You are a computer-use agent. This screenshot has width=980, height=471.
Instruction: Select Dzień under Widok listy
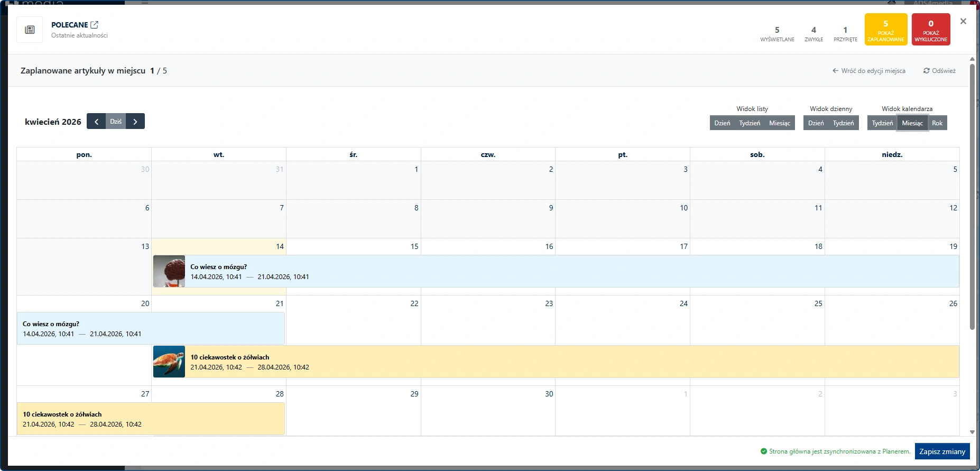[x=722, y=123]
